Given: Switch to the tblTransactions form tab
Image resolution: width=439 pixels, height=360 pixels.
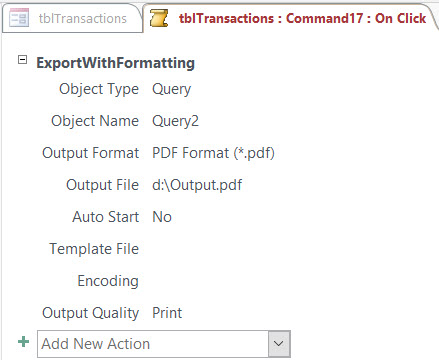Looking at the screenshot, I should point(73,18).
